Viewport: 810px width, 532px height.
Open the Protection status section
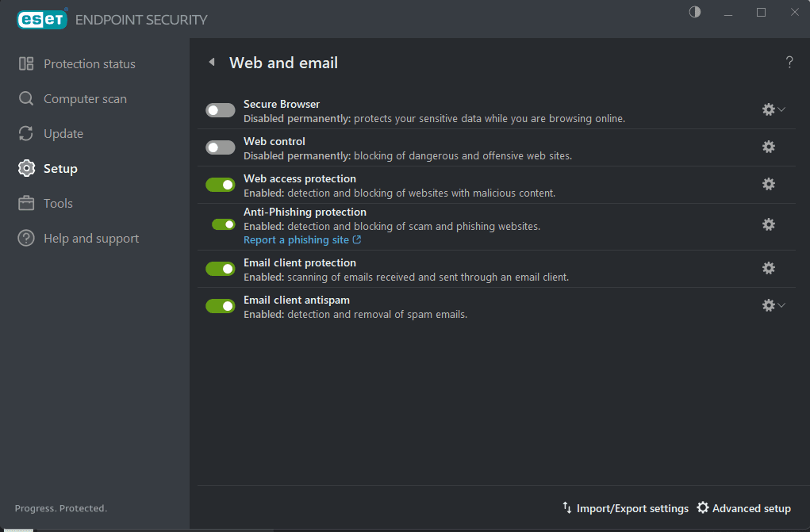(x=90, y=63)
